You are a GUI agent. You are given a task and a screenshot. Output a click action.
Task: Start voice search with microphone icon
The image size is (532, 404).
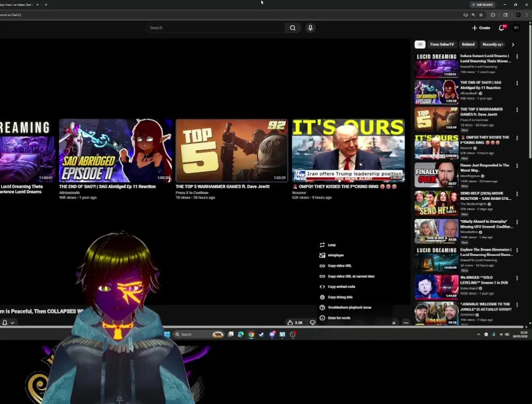[x=310, y=28]
